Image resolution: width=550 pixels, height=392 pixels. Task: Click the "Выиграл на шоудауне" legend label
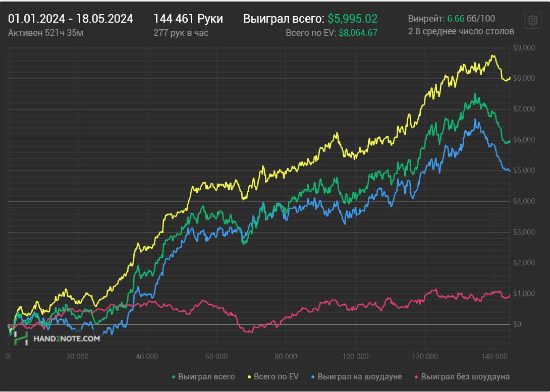click(x=360, y=377)
